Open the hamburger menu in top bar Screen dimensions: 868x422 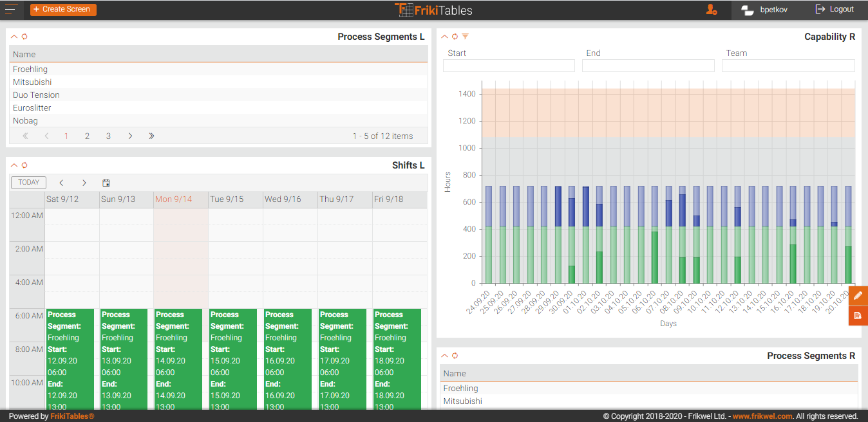(x=11, y=10)
